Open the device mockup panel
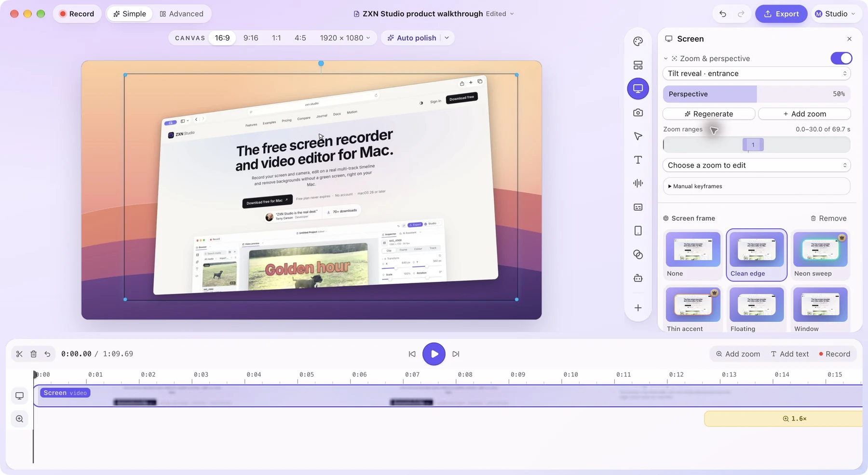This screenshot has width=868, height=475. point(638,231)
